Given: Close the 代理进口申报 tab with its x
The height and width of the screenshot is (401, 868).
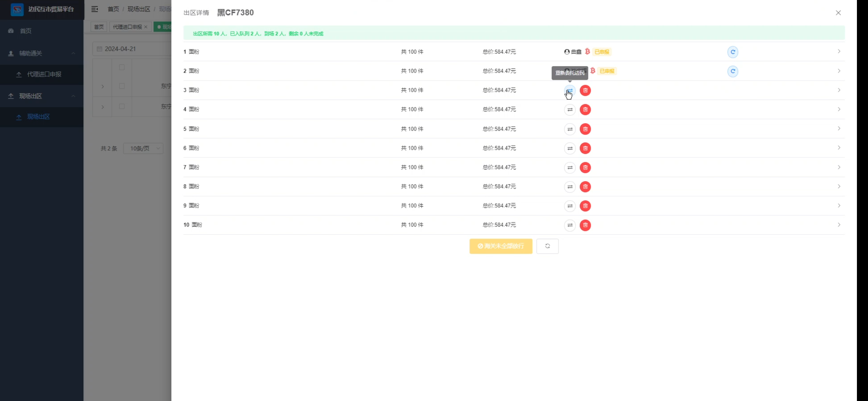Looking at the screenshot, I should point(146,27).
